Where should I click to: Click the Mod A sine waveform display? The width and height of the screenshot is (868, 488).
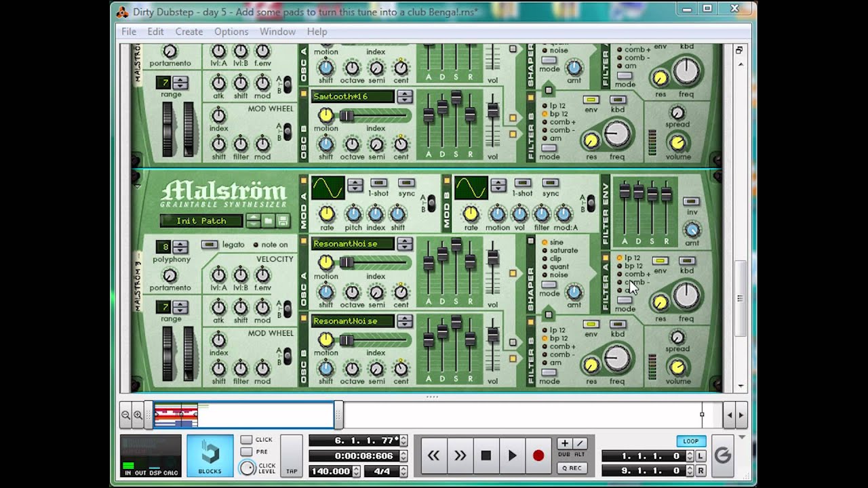[328, 187]
